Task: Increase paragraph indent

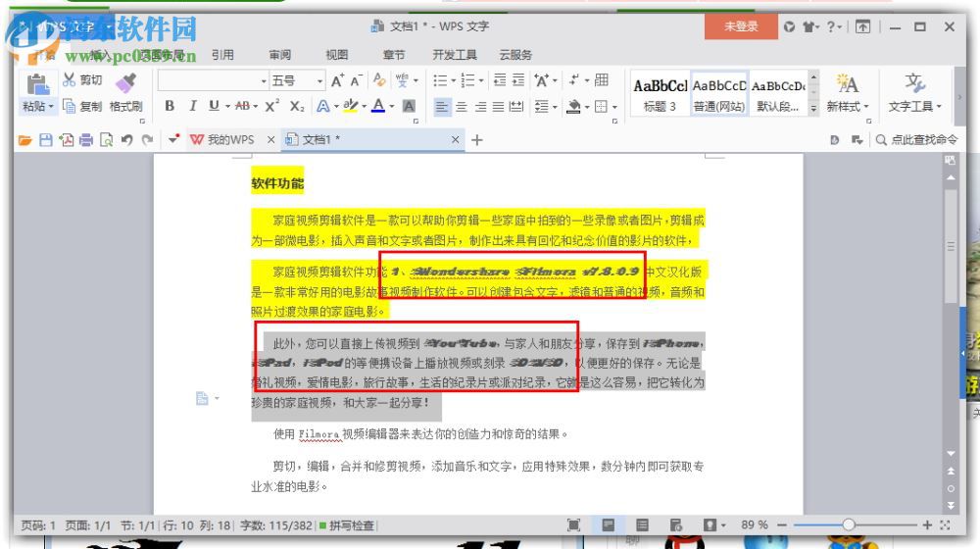Action: (518, 80)
